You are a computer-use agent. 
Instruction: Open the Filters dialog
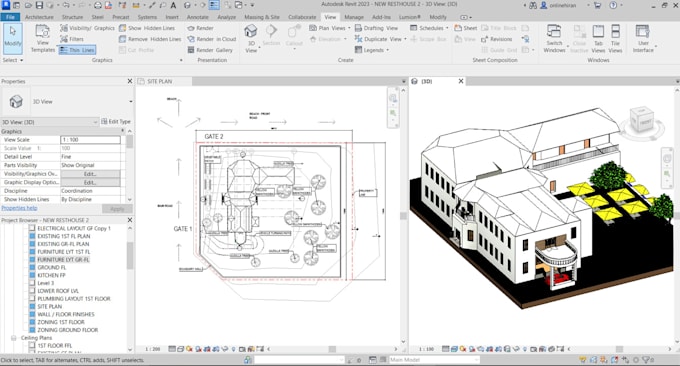pyautogui.click(x=72, y=39)
